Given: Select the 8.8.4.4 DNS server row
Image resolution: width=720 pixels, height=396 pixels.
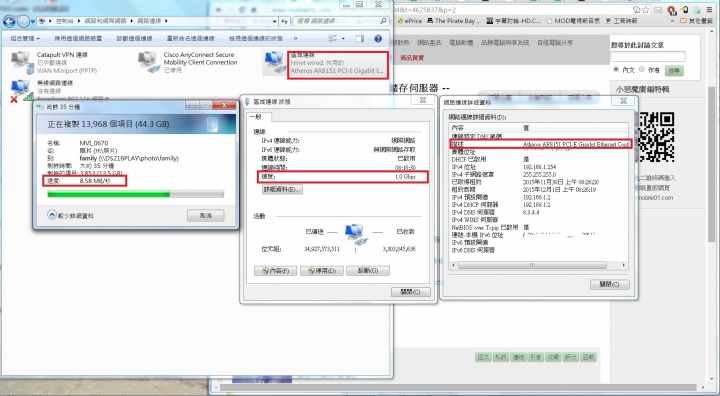Looking at the screenshot, I should pos(539,212).
